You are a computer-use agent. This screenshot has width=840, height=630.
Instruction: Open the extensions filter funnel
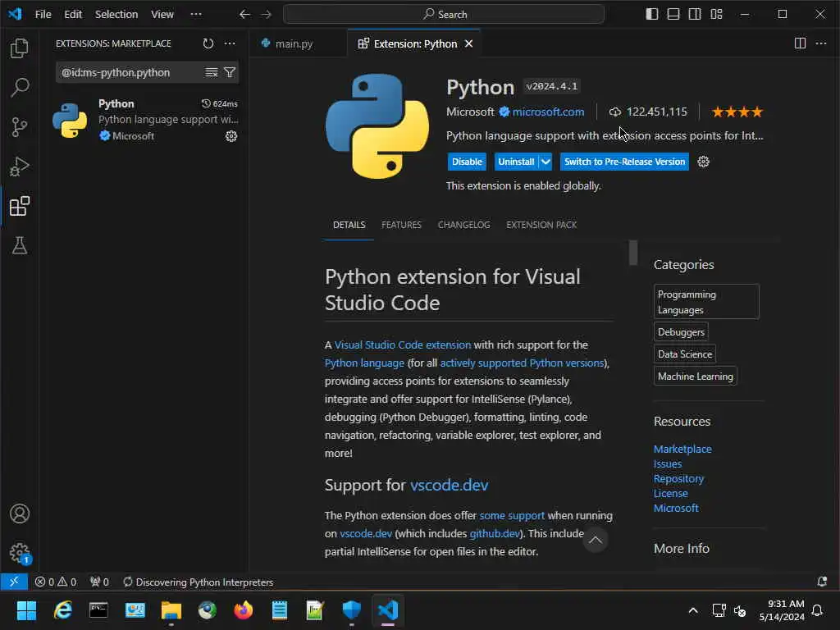pos(230,72)
